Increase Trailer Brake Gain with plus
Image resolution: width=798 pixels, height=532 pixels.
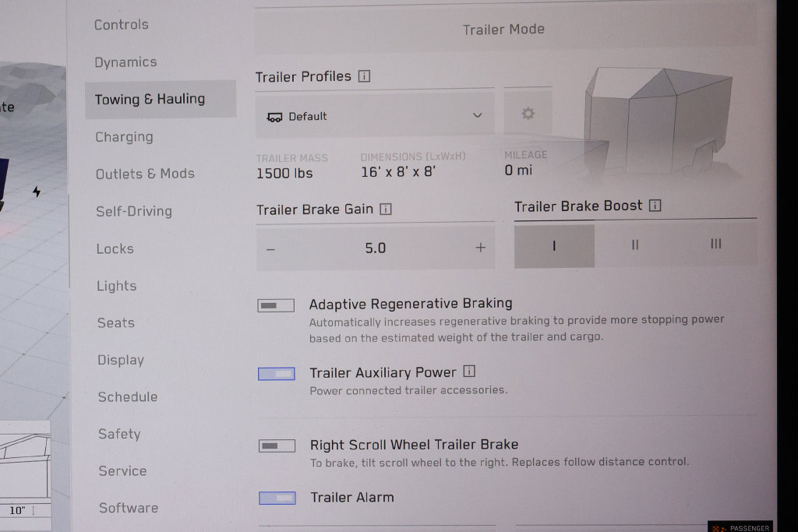click(480, 247)
